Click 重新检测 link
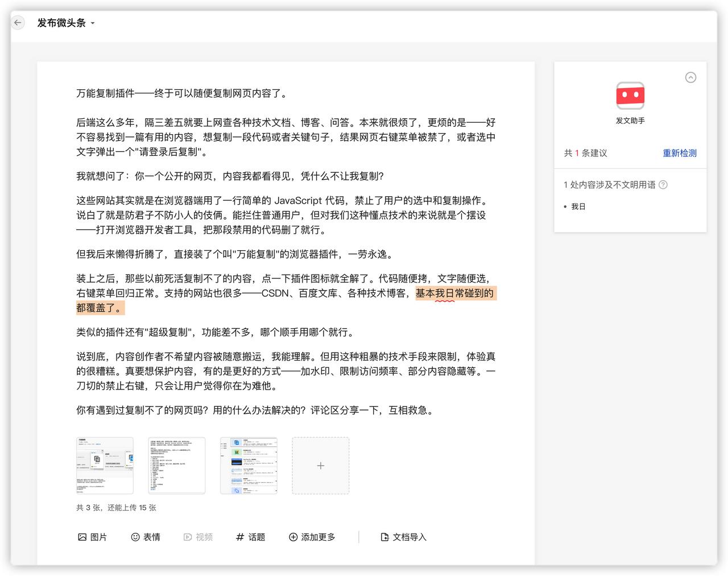Image resolution: width=728 pixels, height=576 pixels. [x=679, y=153]
